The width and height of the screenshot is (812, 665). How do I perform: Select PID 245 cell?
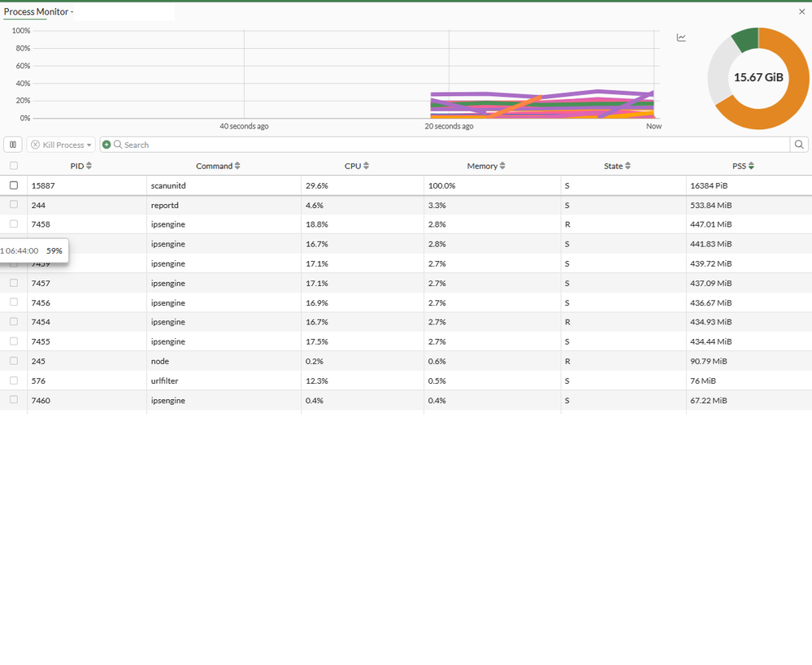click(x=86, y=361)
